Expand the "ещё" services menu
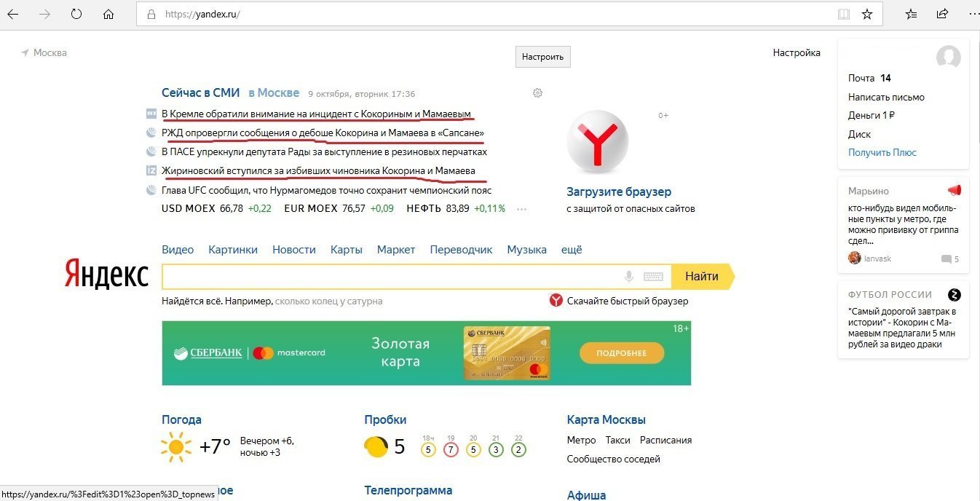Viewport: 980px width, 501px height. point(572,249)
